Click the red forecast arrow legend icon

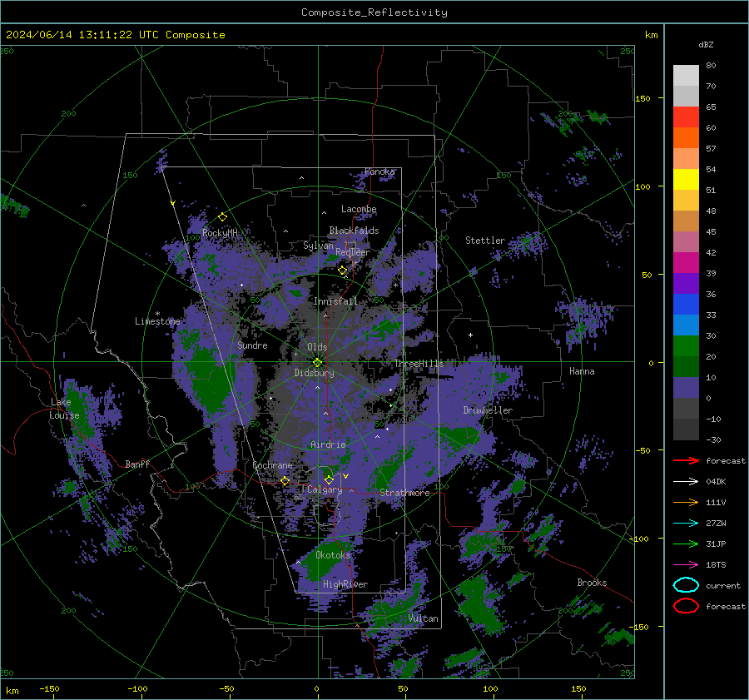(686, 460)
